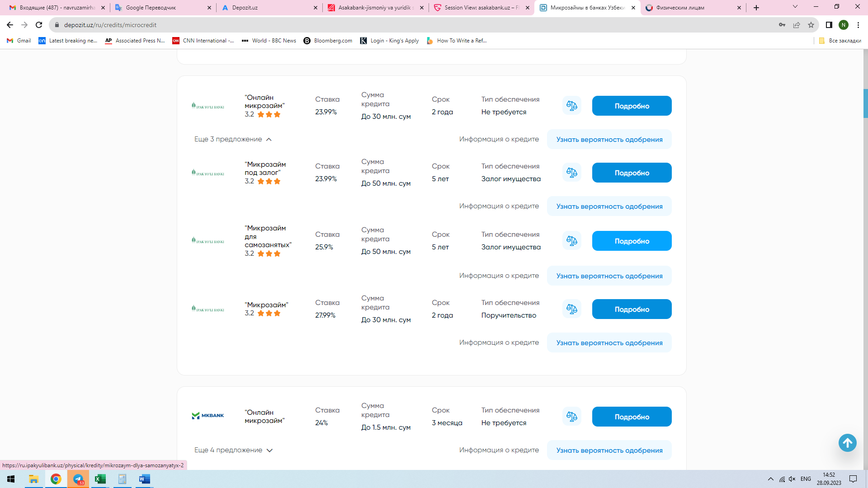Go back with the browser back arrow
Image resolution: width=868 pixels, height=488 pixels.
(x=10, y=25)
